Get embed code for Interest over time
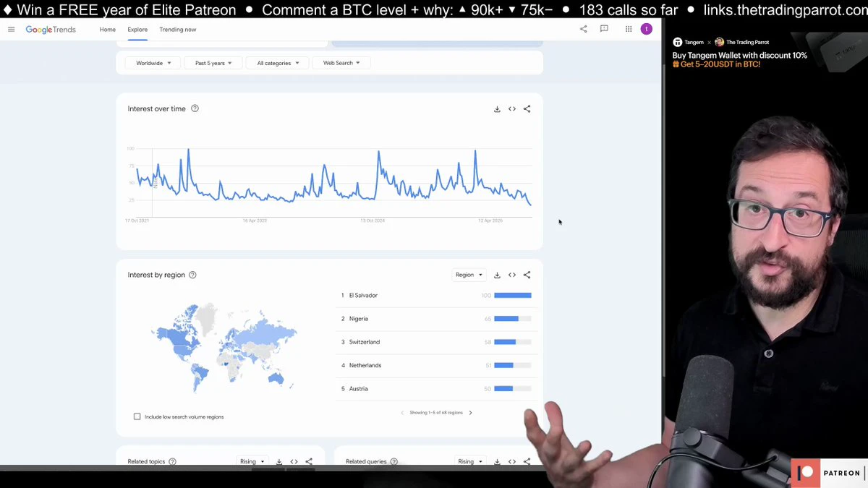The image size is (868, 488). (512, 109)
